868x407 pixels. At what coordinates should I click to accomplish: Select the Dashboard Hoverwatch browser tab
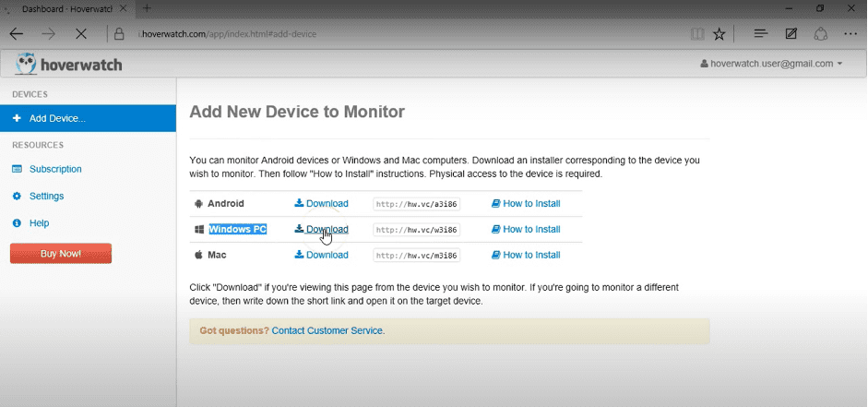tap(67, 9)
